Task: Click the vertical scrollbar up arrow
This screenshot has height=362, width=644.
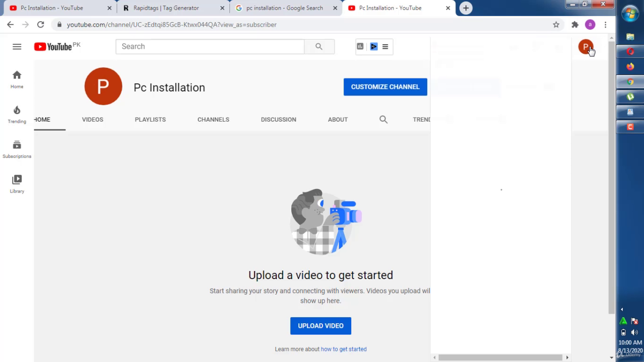Action: pyautogui.click(x=611, y=38)
